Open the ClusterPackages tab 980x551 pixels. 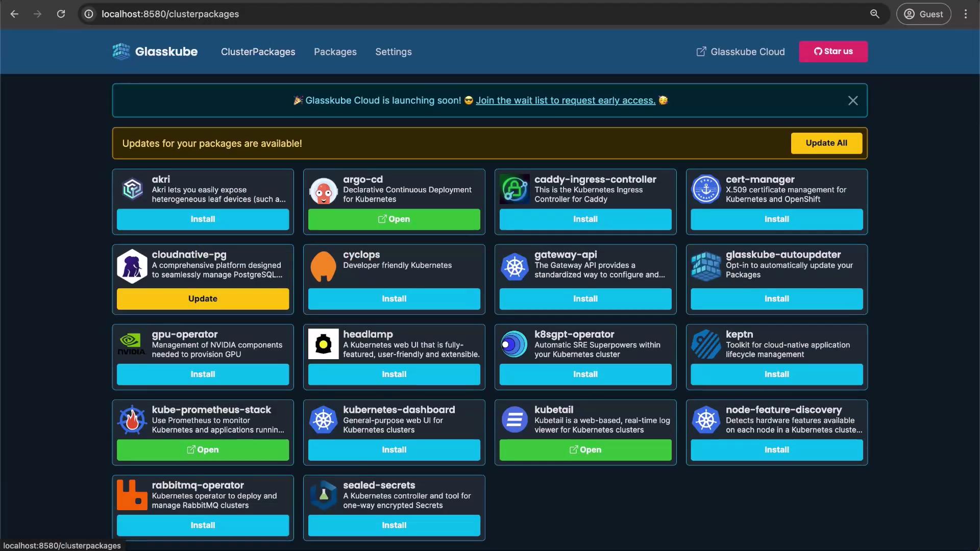(258, 52)
